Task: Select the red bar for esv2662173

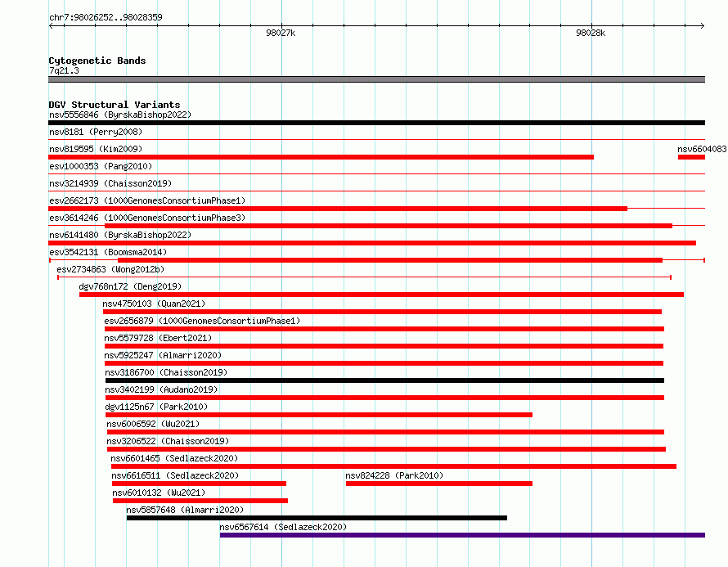Action: point(338,209)
